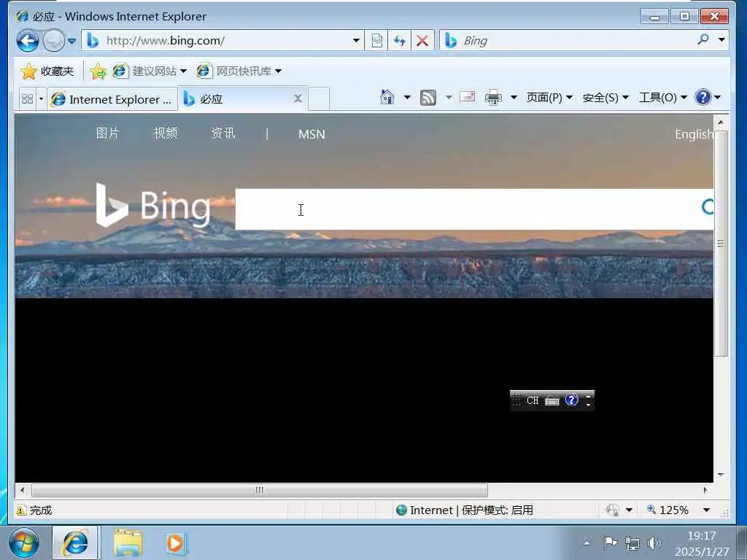Open search provider dropdown arrow
This screenshot has height=560, width=747.
(x=721, y=40)
